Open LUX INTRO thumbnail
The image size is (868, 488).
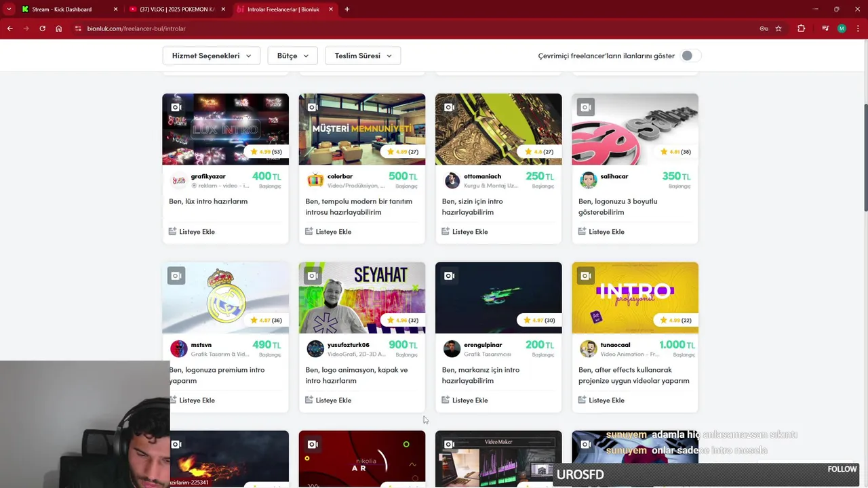[x=225, y=129]
